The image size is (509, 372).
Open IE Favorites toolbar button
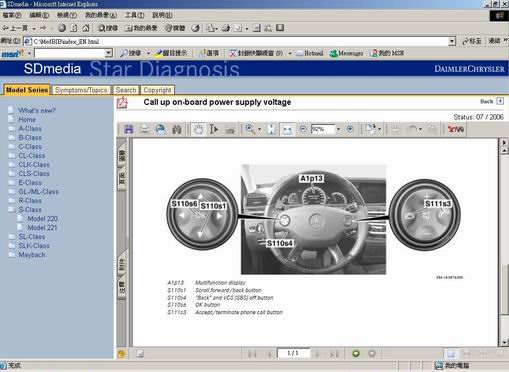pos(141,28)
